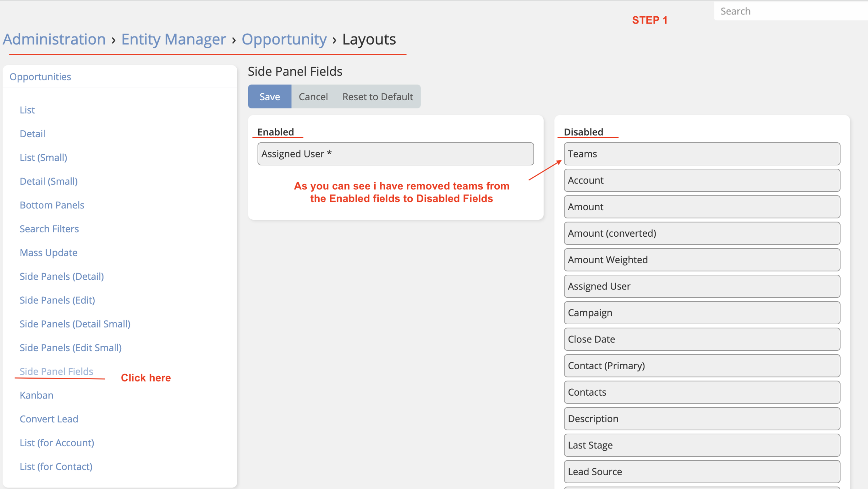Open Side Panels (Edit Small) layout

[x=71, y=348]
